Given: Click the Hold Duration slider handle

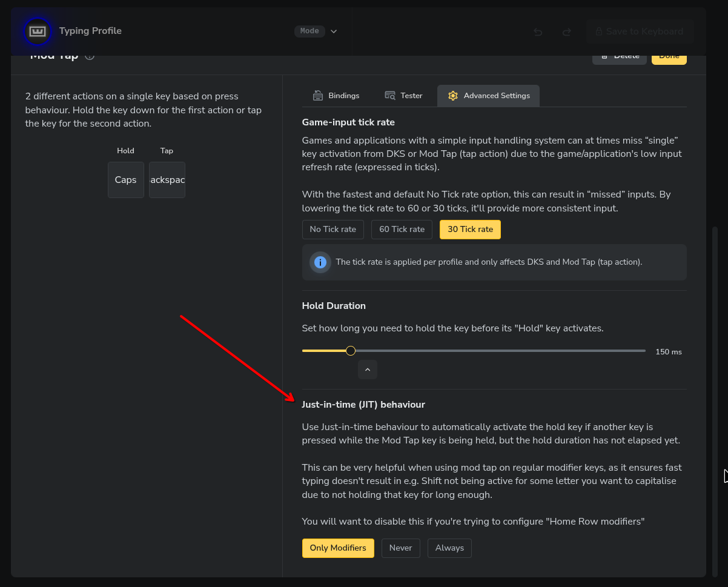Looking at the screenshot, I should pyautogui.click(x=351, y=351).
